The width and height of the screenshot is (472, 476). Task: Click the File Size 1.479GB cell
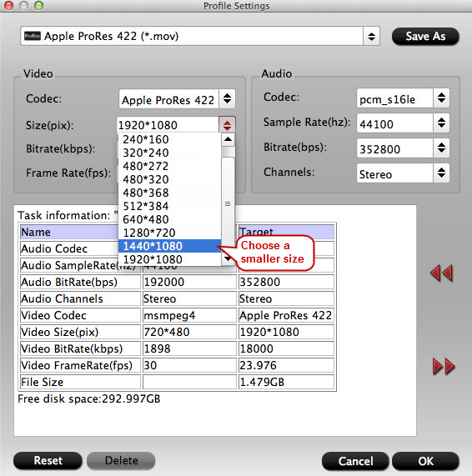(286, 382)
